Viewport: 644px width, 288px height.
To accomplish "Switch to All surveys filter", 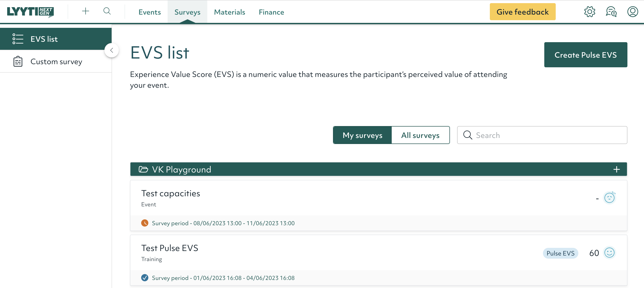I will 420,135.
